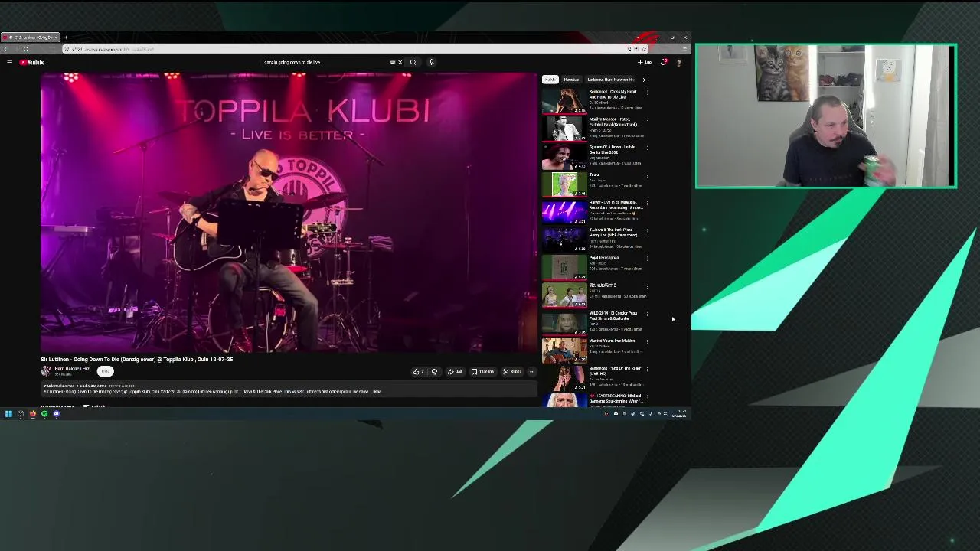Open T. Jarva & The Dark Place title
This screenshot has width=980, height=551.
[615, 233]
